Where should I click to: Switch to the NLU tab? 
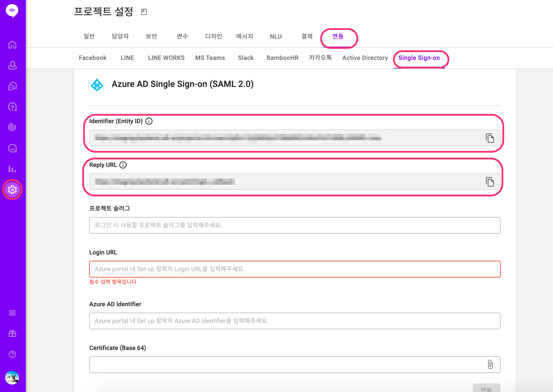[x=276, y=37]
